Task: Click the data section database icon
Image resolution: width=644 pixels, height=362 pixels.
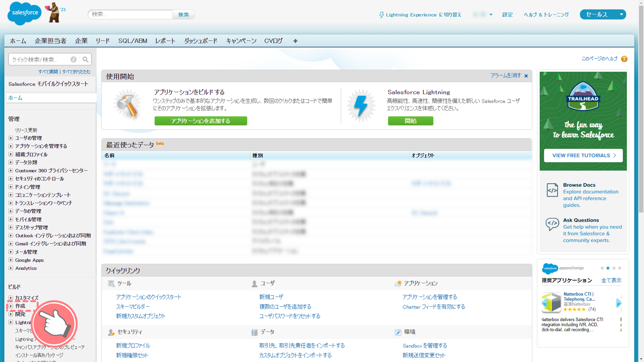Action: click(x=254, y=332)
